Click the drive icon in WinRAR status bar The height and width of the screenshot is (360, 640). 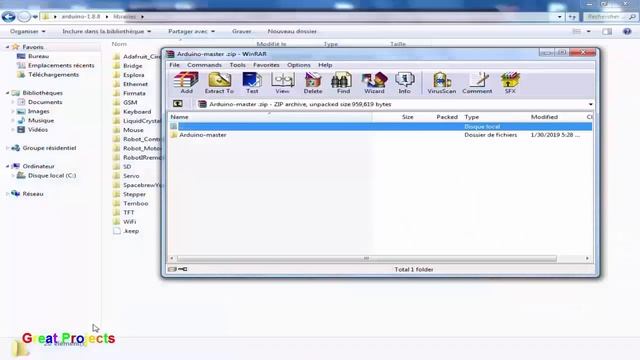point(172,269)
